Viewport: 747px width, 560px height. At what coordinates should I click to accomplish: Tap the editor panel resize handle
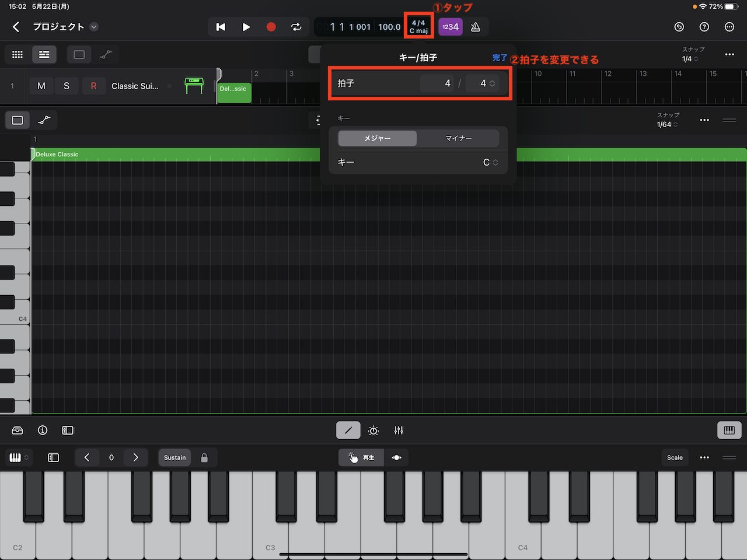729,120
